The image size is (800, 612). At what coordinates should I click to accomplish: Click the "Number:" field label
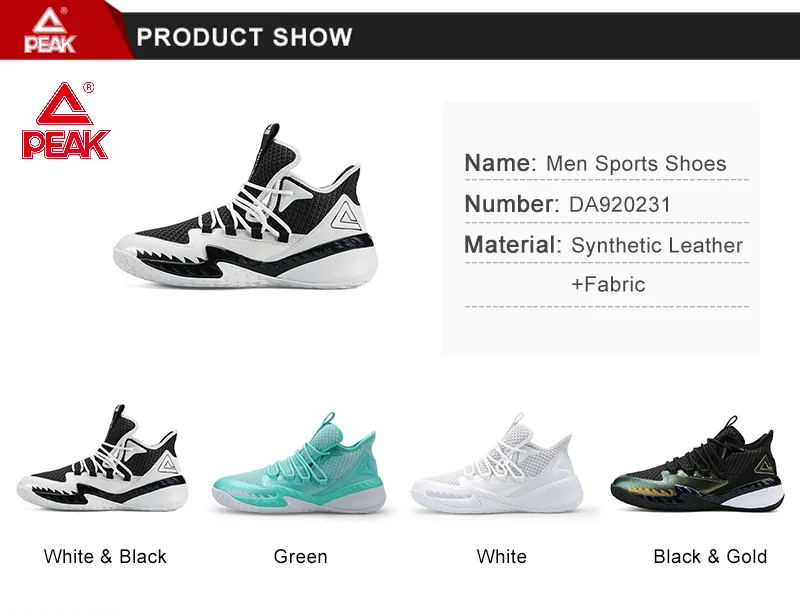512,204
